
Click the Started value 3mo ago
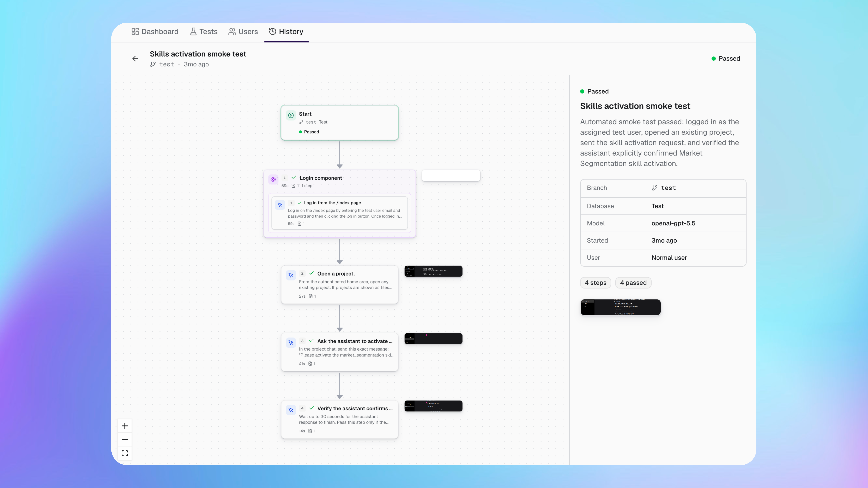(664, 240)
